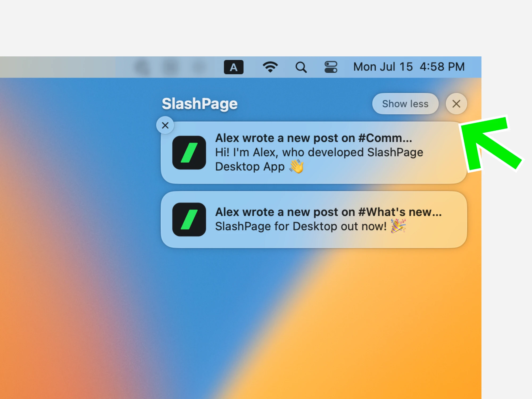Click the waving hand emoji

tap(297, 167)
